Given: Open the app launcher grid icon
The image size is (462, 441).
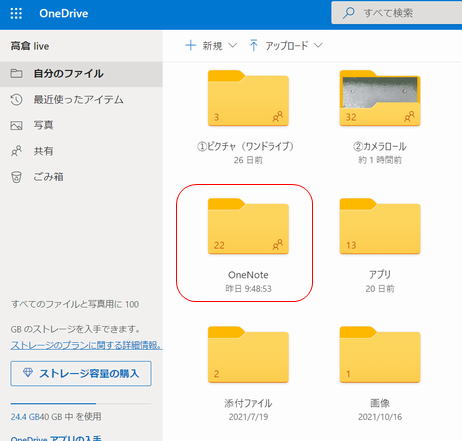Looking at the screenshot, I should coord(16,14).
